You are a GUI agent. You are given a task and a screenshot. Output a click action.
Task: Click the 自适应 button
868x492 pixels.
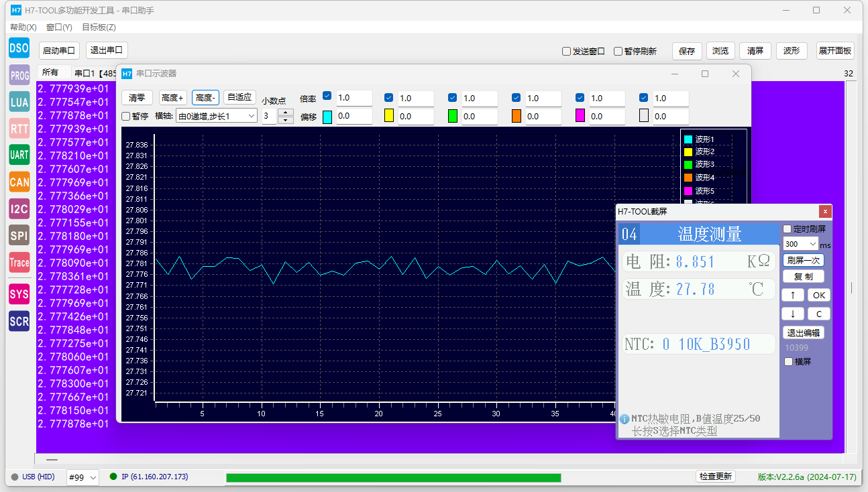pos(239,97)
